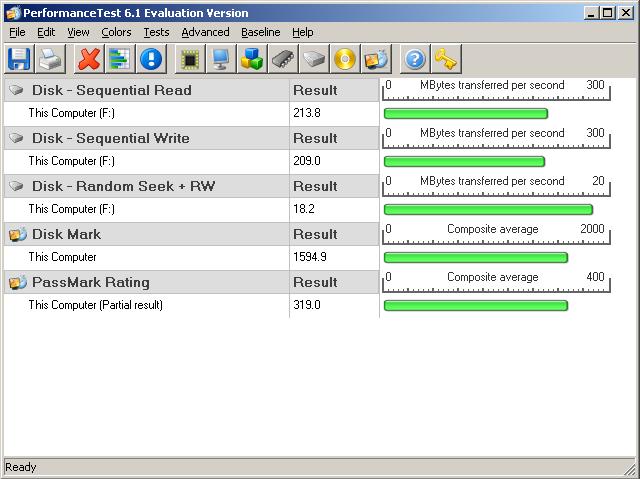Run the CD/DVD gold disc test icon
640x479 pixels.
click(345, 59)
